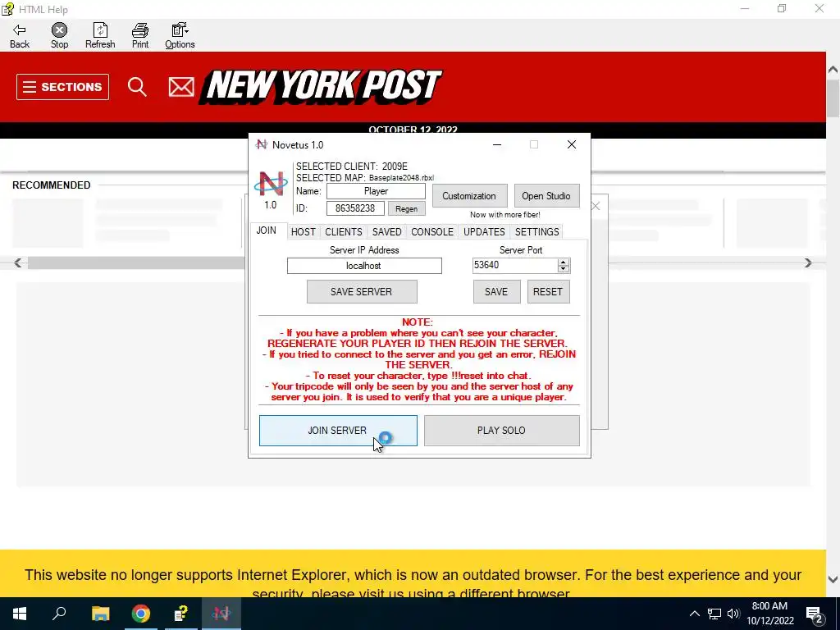Click the Stop icon in HTML Help toolbar
Screen dimensions: 840x630
tap(59, 35)
